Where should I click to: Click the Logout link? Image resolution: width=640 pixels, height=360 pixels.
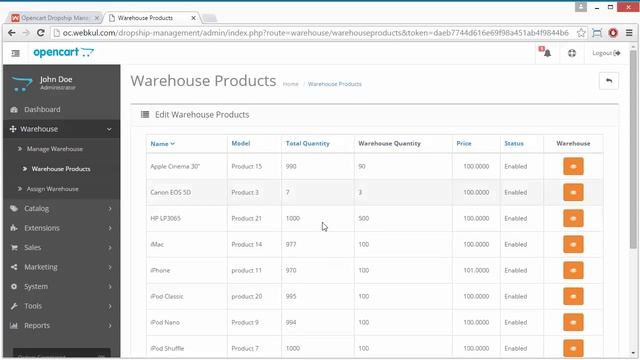click(x=606, y=53)
